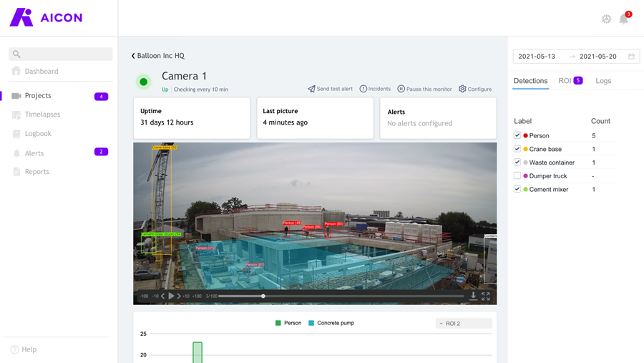Click the Send test alert icon
Viewport: 644px width, 363px height.
click(x=311, y=89)
